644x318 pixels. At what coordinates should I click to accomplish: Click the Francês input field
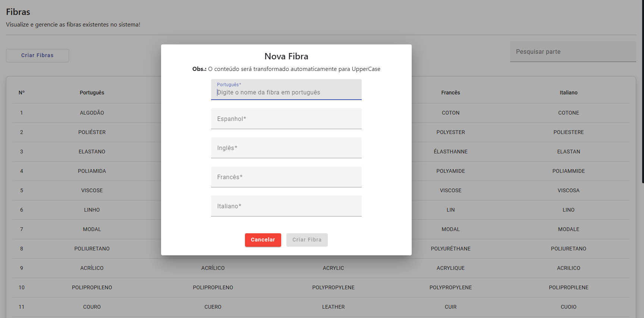click(x=286, y=177)
